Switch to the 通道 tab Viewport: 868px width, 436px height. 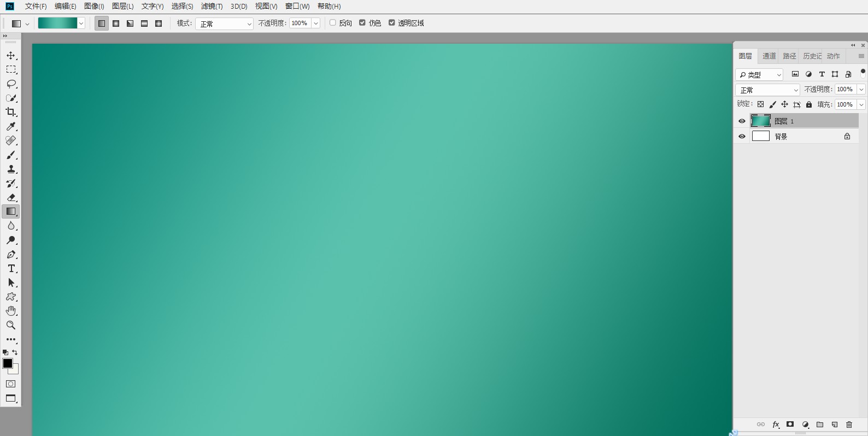click(769, 56)
